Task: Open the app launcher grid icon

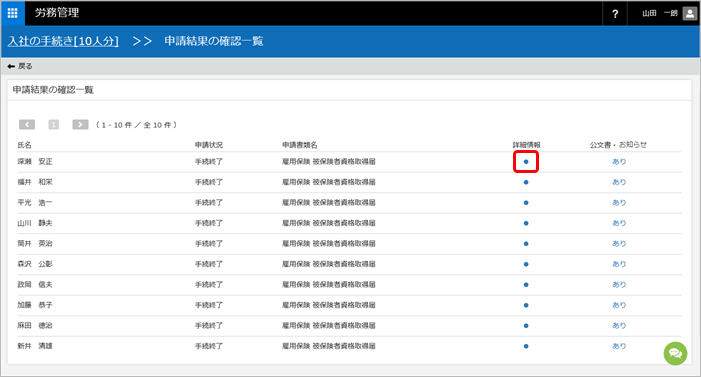Action: click(x=13, y=13)
